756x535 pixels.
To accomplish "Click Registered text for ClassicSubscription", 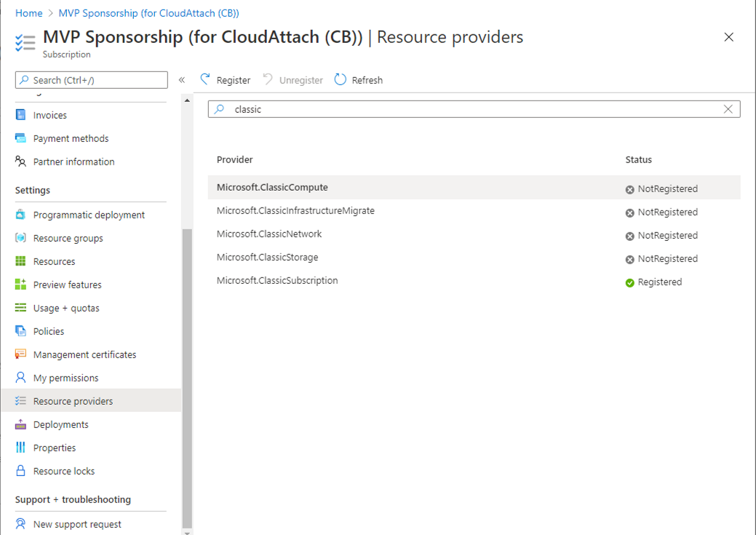I will (659, 282).
